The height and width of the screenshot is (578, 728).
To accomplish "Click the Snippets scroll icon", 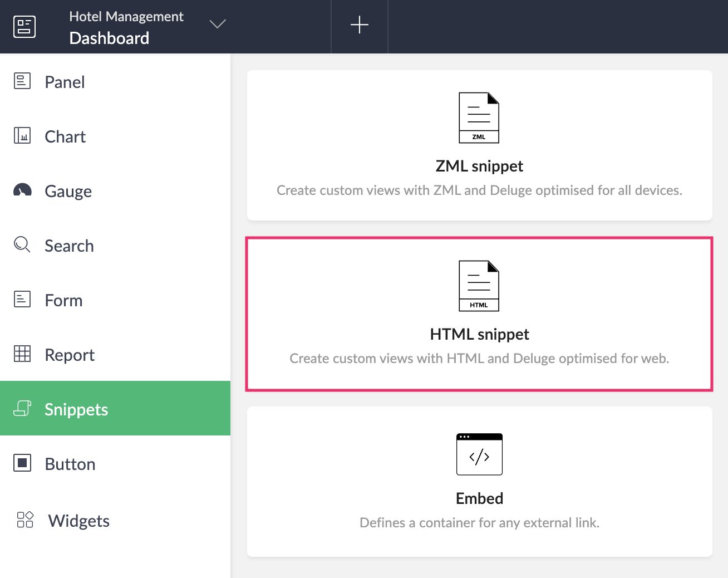I will click(22, 409).
